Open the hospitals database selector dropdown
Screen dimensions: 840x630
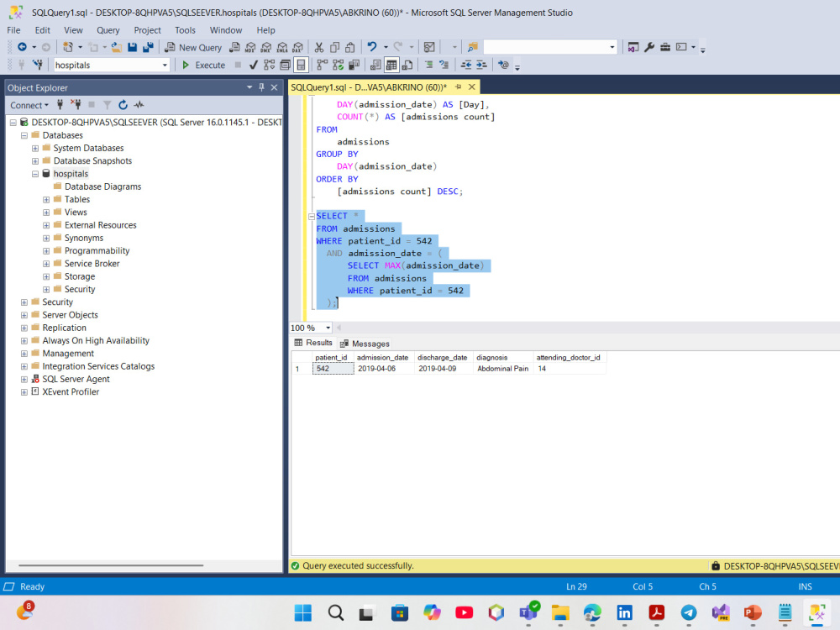164,65
